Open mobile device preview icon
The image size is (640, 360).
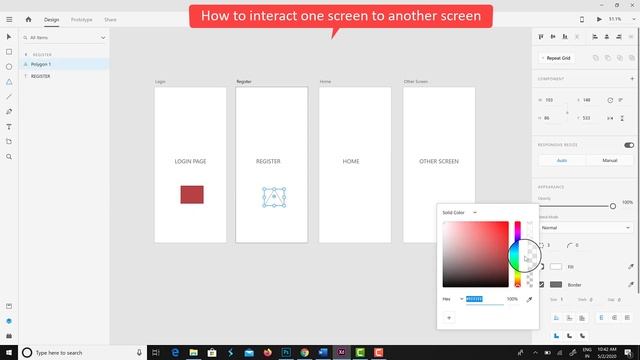[582, 19]
